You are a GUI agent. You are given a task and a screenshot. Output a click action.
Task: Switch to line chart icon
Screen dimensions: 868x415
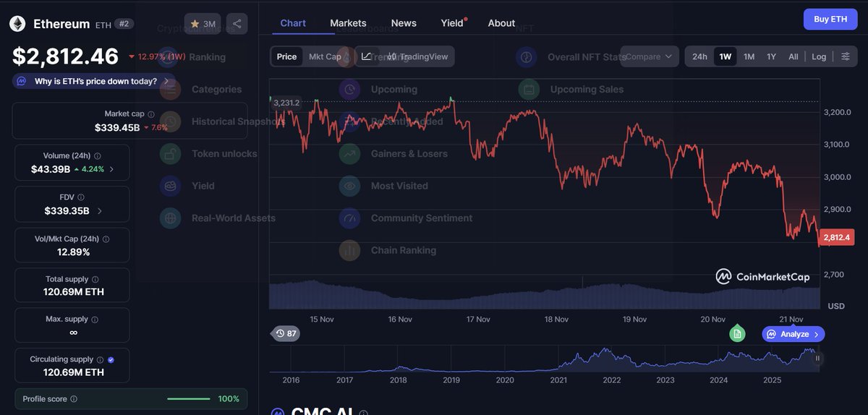[x=367, y=56]
